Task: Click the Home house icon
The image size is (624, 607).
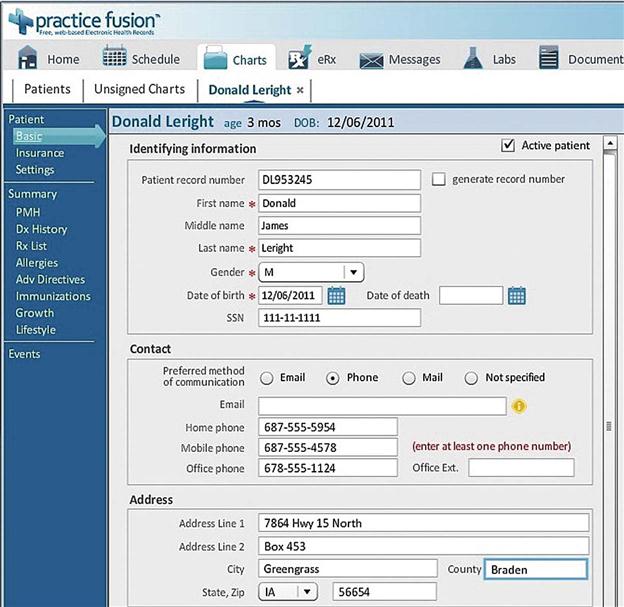Action: [28, 59]
